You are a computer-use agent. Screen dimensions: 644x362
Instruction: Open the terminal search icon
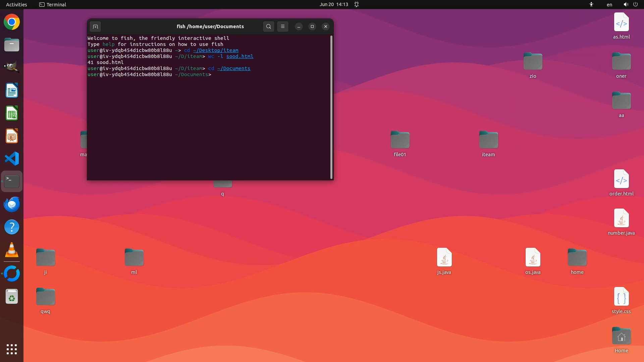[268, 26]
